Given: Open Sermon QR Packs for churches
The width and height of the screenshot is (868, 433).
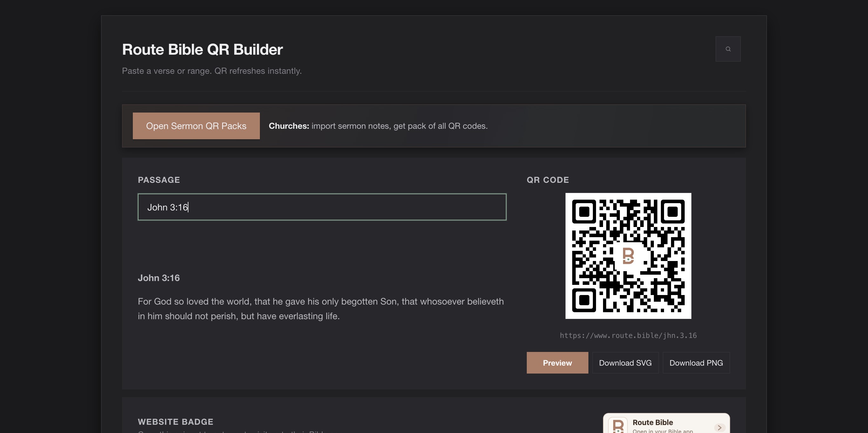Looking at the screenshot, I should [x=196, y=126].
